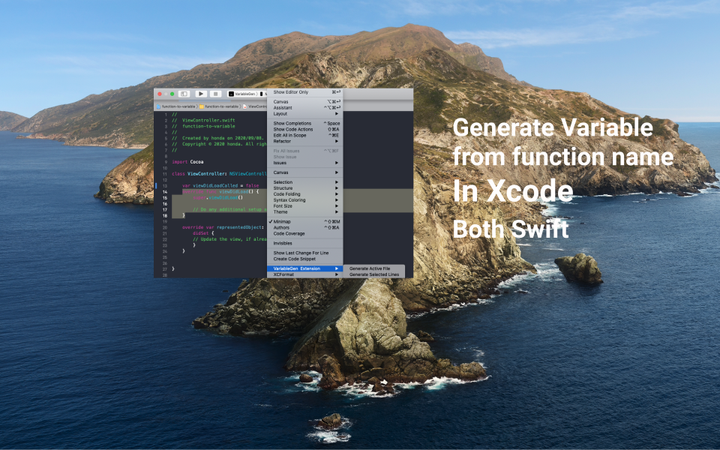
Task: Expand the Canvas submenu below Issues
Action: (305, 172)
